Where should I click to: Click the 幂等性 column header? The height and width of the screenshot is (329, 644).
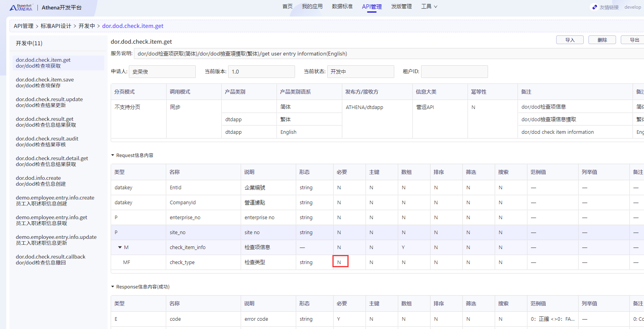pos(493,92)
